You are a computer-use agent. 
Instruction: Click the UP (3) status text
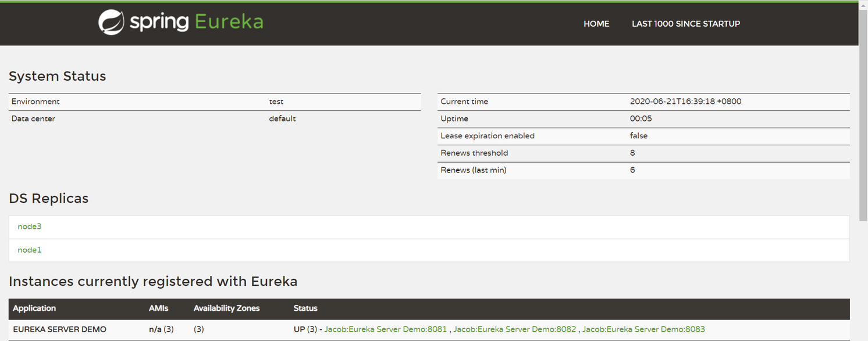click(305, 329)
